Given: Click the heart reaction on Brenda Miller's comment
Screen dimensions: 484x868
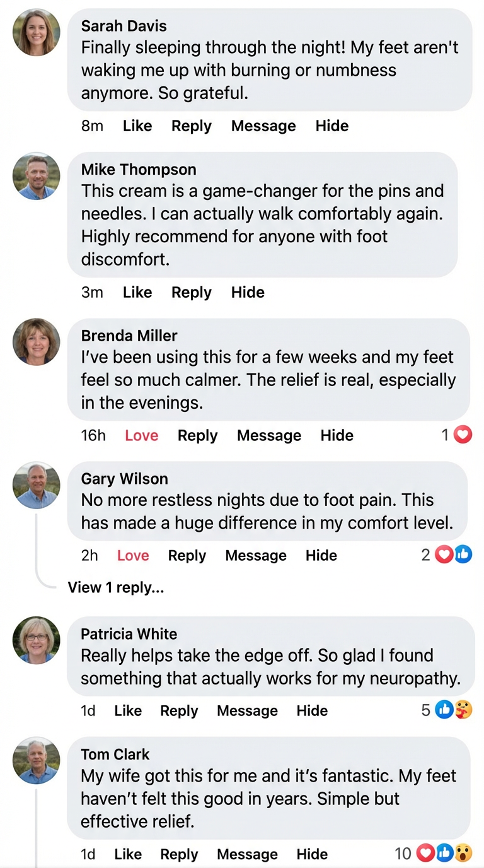Looking at the screenshot, I should click(x=463, y=435).
